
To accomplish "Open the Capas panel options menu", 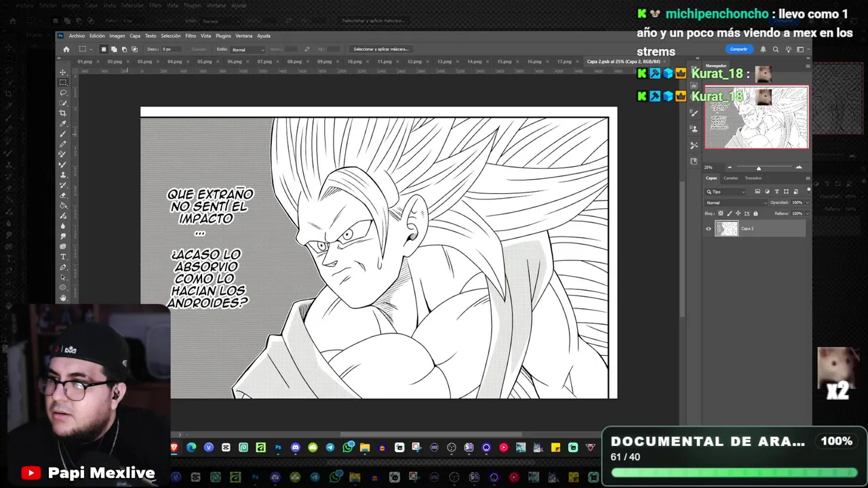I will coord(808,178).
